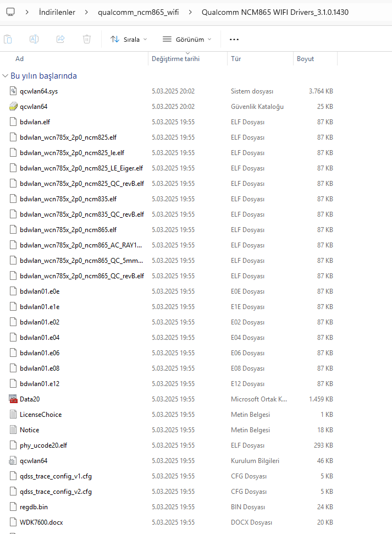Viewport: 392px width, 534px height.
Task: Select bdwlan_wcn785x_2p0_ncm825_le.elf file name
Action: click(72, 152)
